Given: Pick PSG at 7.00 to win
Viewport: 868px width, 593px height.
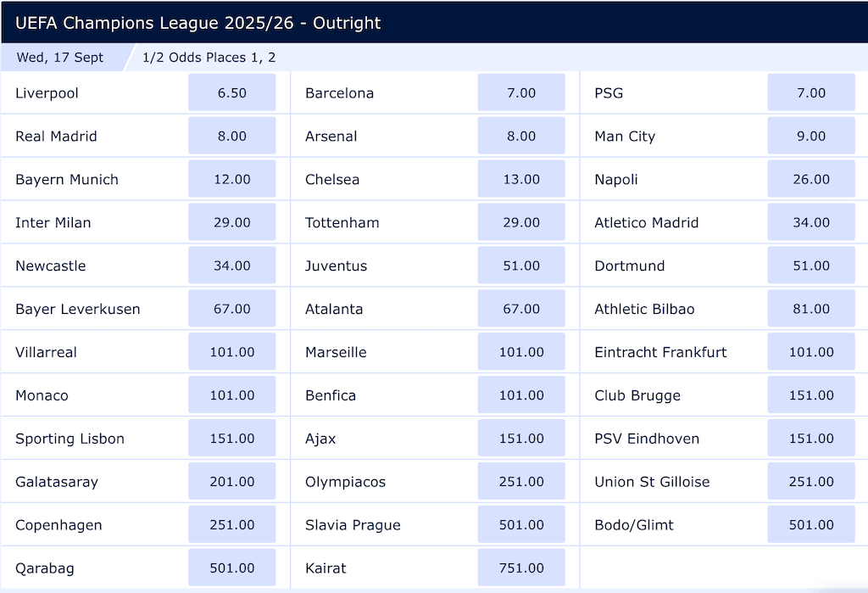Looking at the screenshot, I should 810,92.
